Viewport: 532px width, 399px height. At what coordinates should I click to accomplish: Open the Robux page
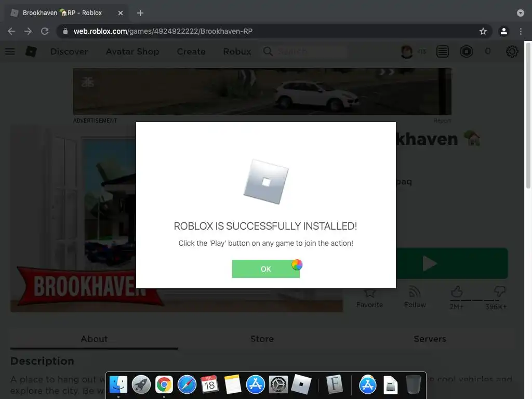[x=237, y=51]
